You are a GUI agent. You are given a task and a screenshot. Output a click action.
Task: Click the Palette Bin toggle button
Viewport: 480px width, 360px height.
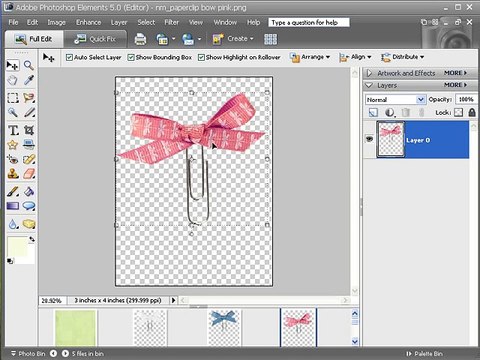(424, 354)
